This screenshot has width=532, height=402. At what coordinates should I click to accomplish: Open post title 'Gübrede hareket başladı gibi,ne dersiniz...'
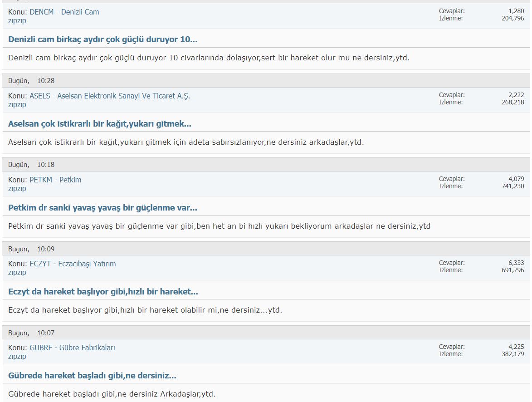92,376
